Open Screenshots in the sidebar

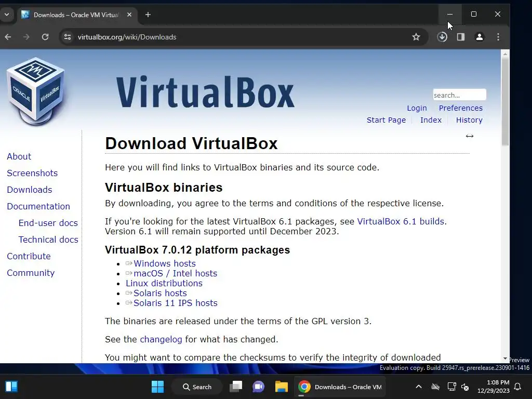(32, 173)
